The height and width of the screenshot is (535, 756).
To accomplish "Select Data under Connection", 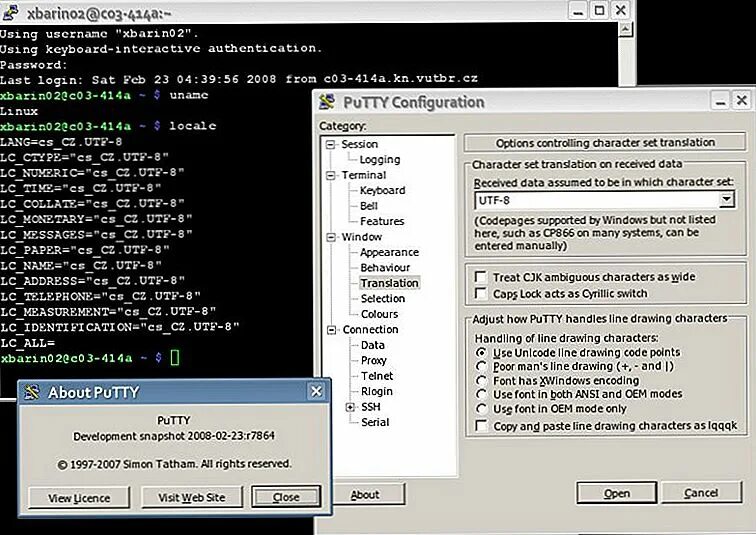I will click(x=373, y=345).
